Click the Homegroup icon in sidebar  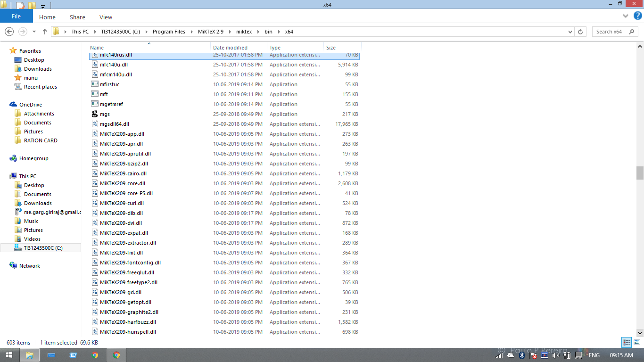coord(13,158)
